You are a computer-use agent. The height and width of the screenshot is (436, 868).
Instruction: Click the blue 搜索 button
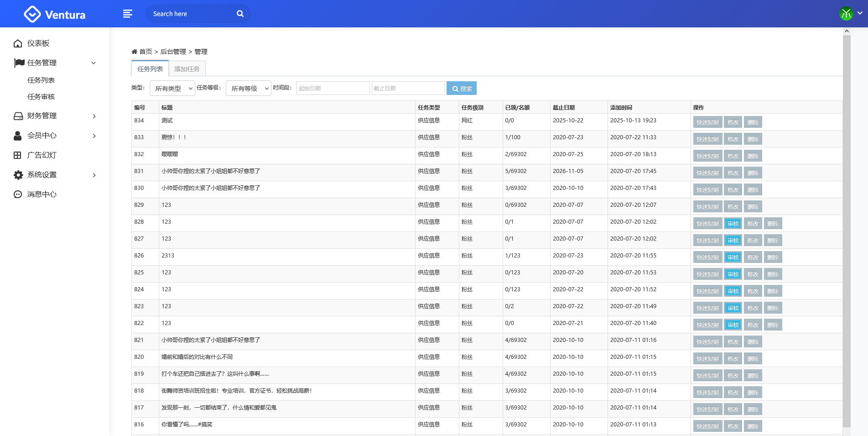pos(461,88)
